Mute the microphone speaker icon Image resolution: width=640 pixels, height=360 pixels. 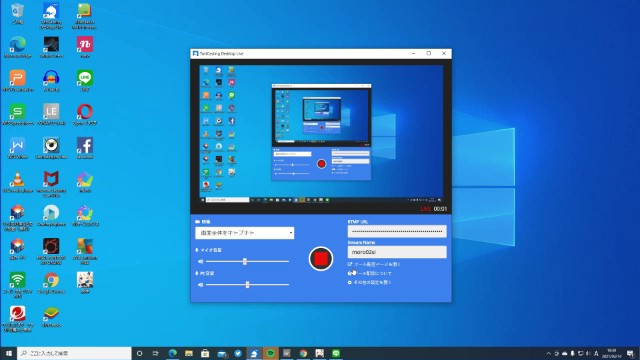pos(200,261)
